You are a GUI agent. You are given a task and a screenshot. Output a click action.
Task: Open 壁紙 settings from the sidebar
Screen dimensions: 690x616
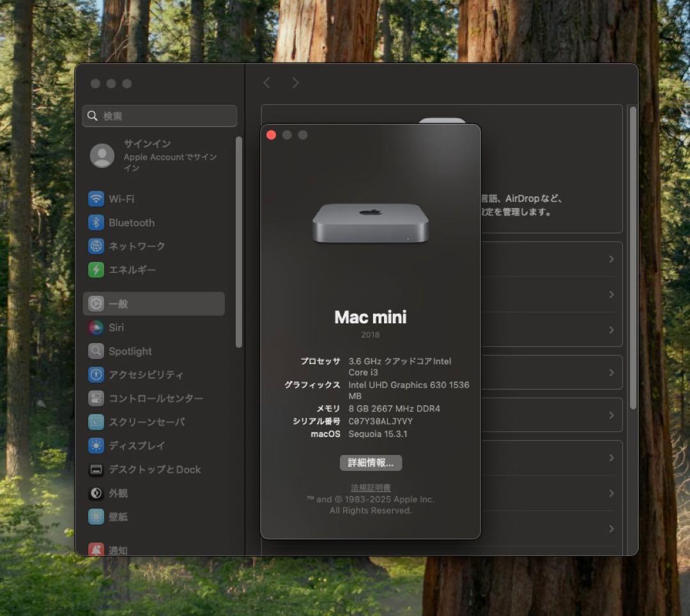(x=96, y=516)
